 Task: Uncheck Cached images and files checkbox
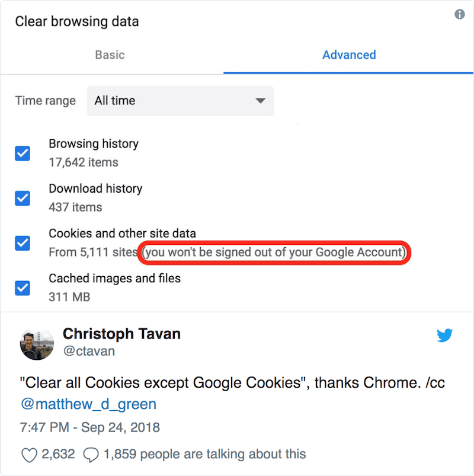point(23,288)
